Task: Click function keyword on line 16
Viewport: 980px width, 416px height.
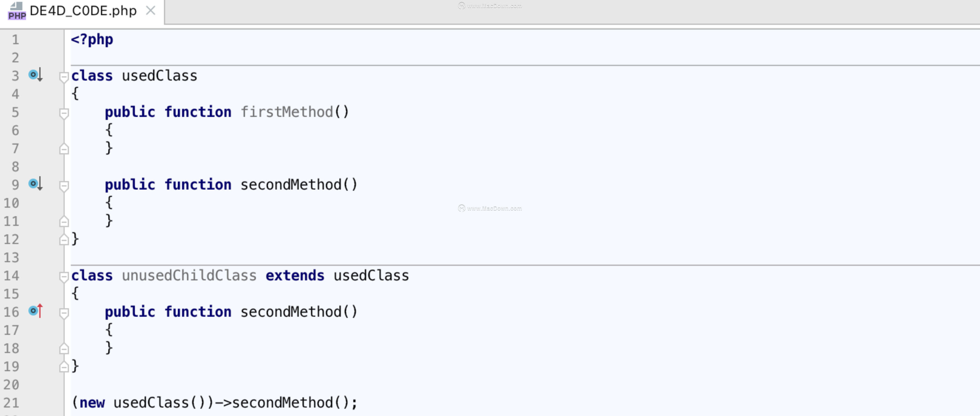Action: click(x=198, y=312)
